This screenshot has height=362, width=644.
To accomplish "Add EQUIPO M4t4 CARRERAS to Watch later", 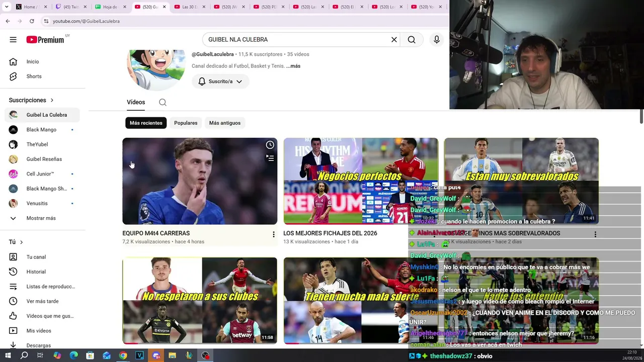I will (x=270, y=145).
